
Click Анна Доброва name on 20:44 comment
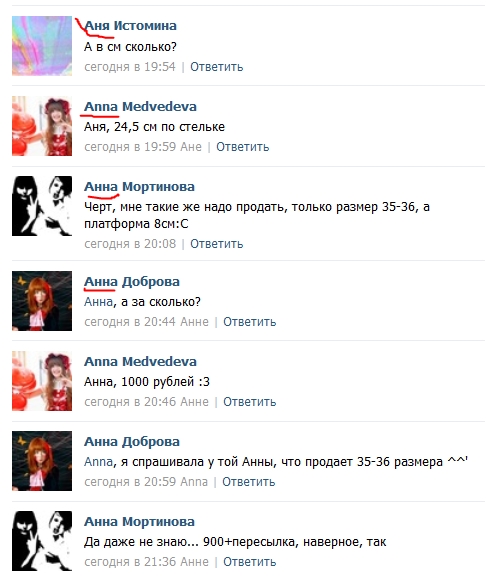132,282
